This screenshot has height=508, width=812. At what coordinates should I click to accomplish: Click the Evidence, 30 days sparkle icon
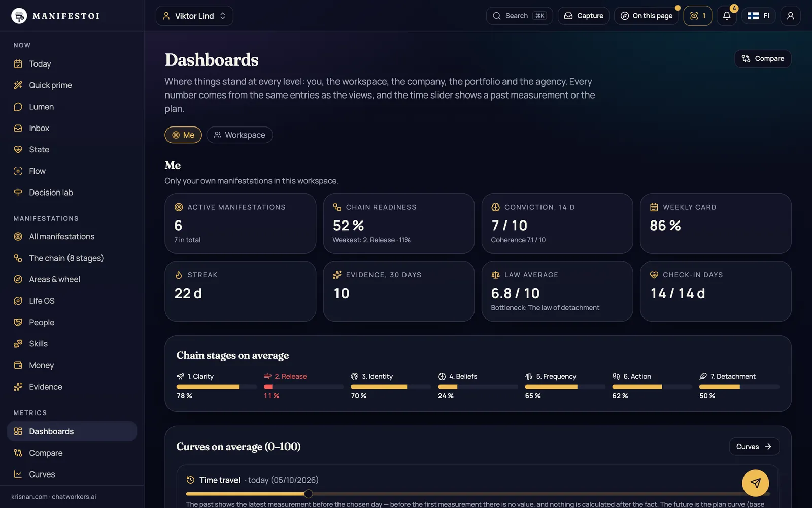tap(337, 275)
